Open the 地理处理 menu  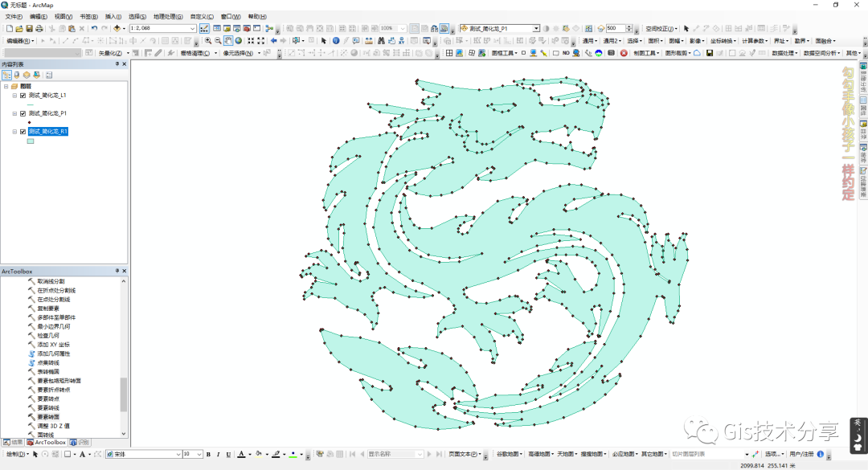[167, 16]
